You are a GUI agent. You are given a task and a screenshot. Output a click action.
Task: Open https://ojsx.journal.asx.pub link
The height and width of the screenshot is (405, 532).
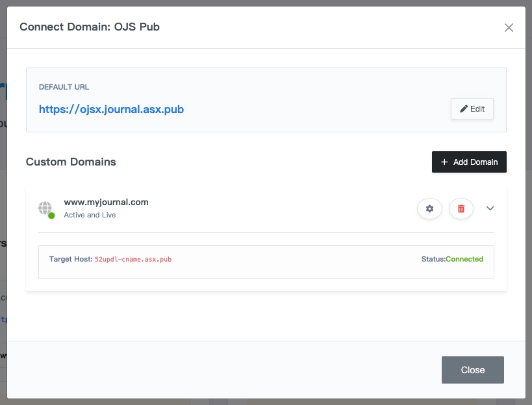[111, 109]
